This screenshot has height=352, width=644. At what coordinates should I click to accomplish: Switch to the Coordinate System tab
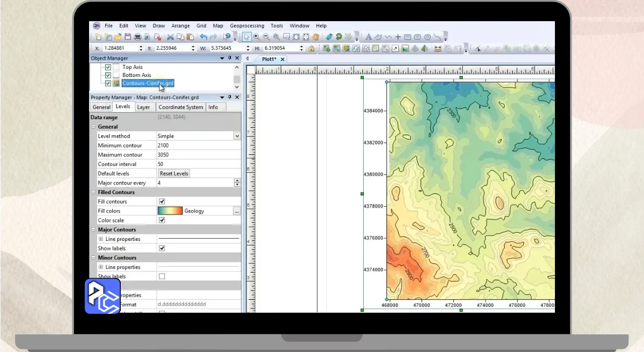coord(181,107)
